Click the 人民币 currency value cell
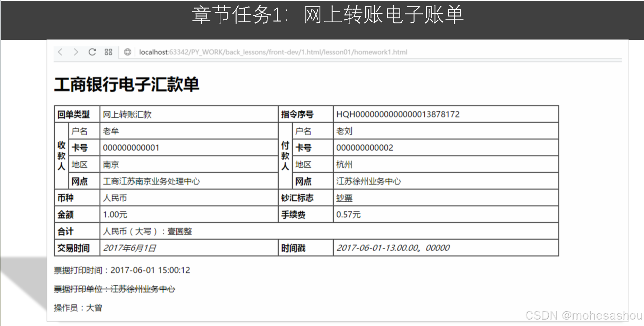Image resolution: width=644 pixels, height=326 pixels. (189, 198)
